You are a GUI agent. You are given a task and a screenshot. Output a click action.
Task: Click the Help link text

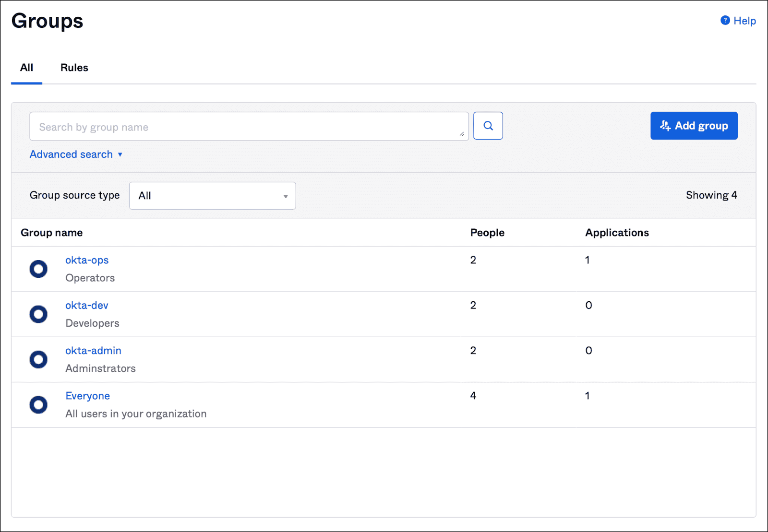744,21
